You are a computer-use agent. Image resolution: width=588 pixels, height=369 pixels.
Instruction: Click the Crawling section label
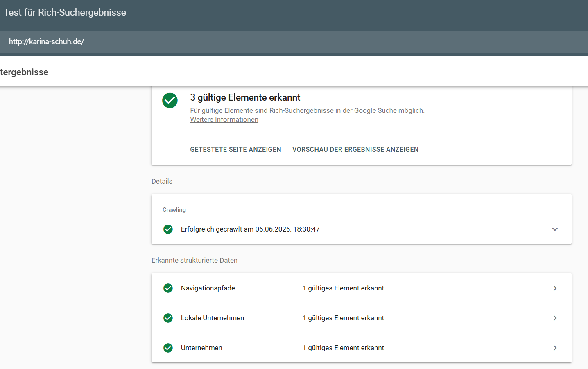[x=174, y=210]
